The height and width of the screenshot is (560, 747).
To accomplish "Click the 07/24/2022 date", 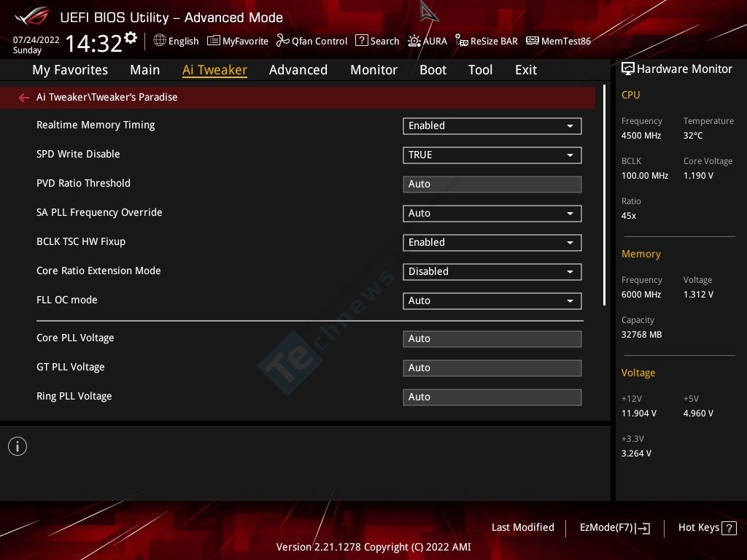I will (x=36, y=40).
